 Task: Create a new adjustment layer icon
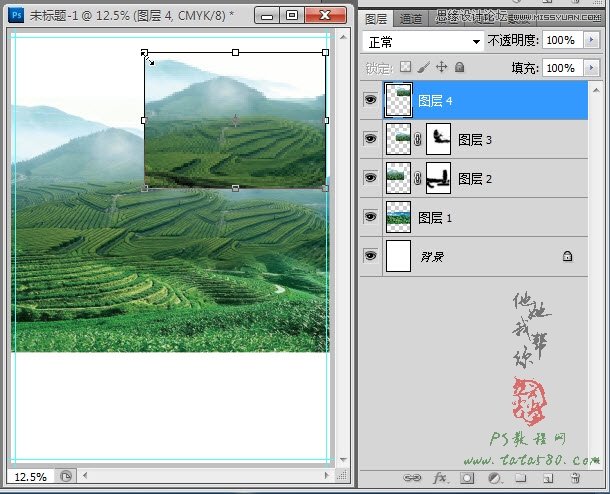tap(494, 478)
